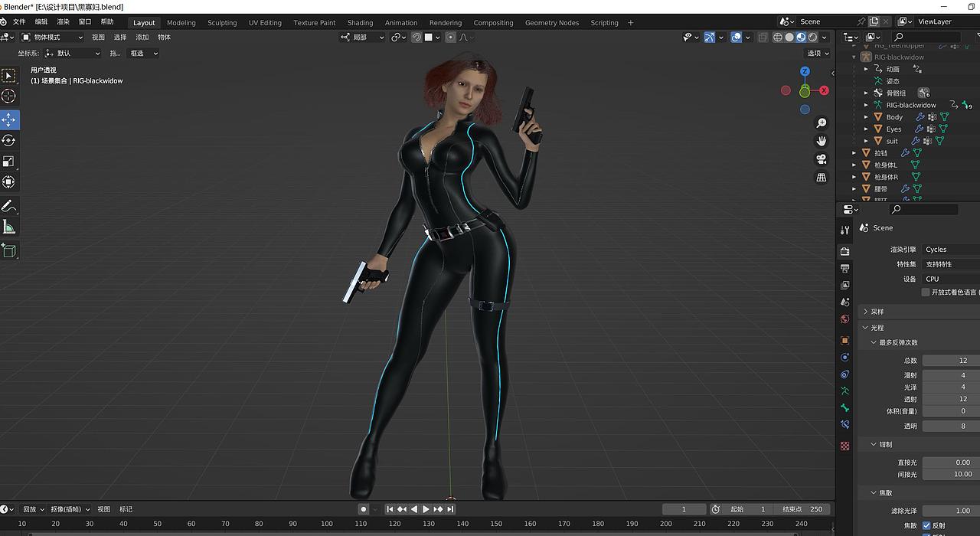Switch to material preview shading
Image resolution: width=980 pixels, height=536 pixels.
pyautogui.click(x=801, y=37)
